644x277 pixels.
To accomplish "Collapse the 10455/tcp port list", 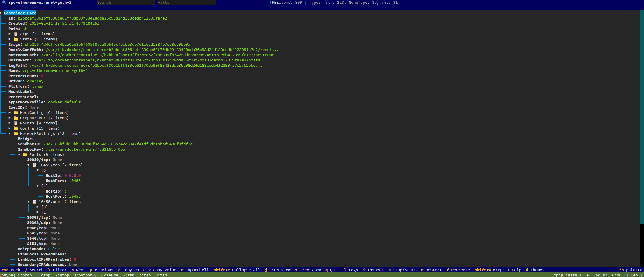I will pos(29,165).
